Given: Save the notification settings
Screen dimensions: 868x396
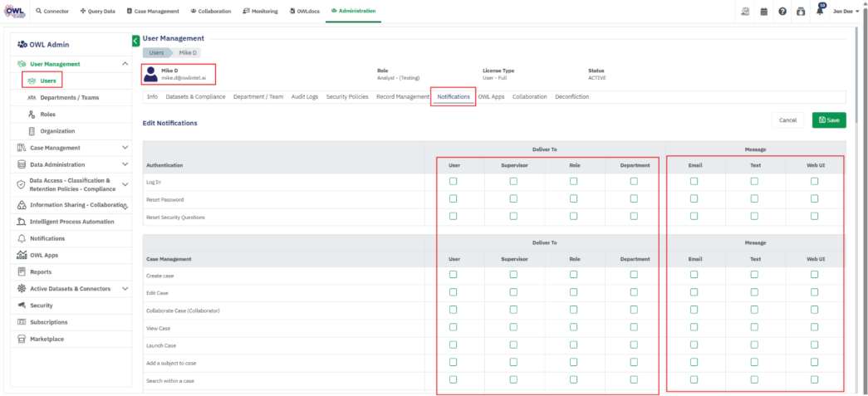Looking at the screenshot, I should 829,120.
